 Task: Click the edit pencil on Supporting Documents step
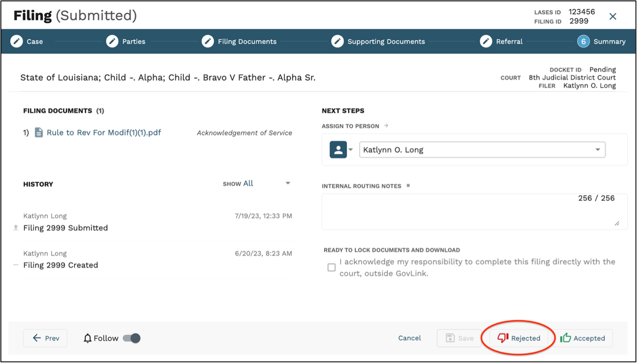337,41
